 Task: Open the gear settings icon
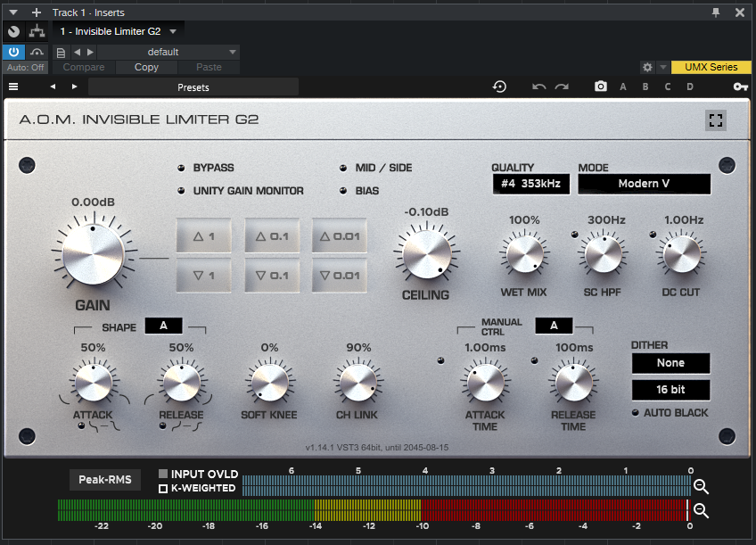click(647, 67)
